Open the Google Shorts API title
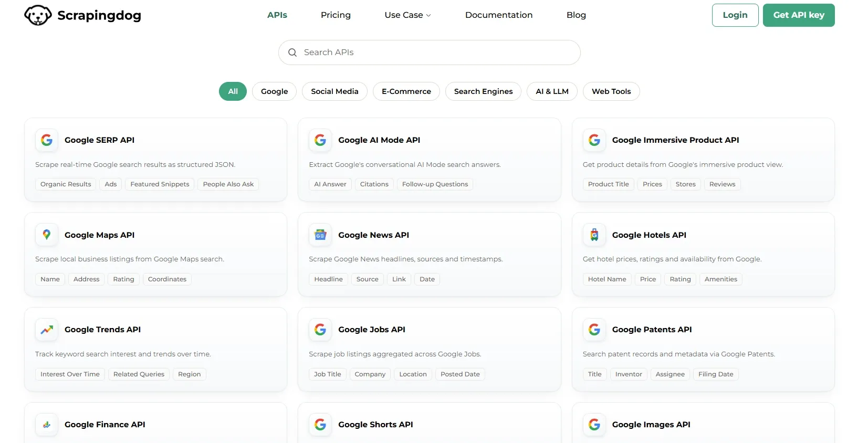Screen dimensions: 868x443 [375, 425]
